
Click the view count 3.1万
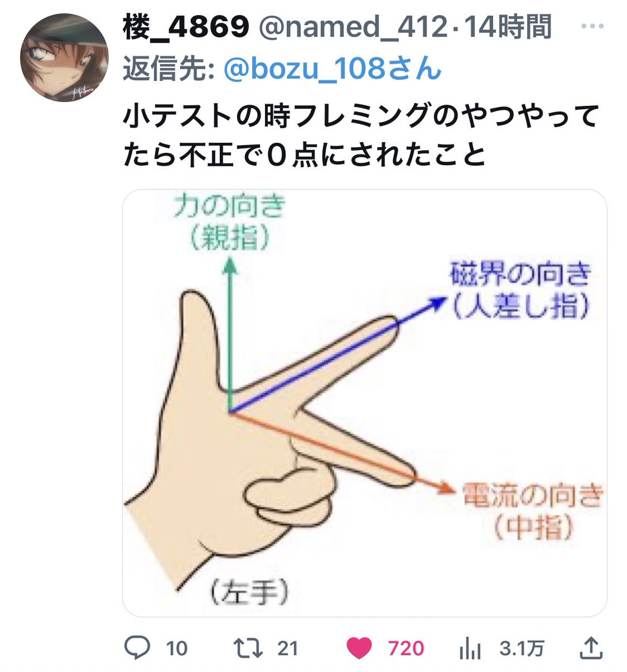522,648
